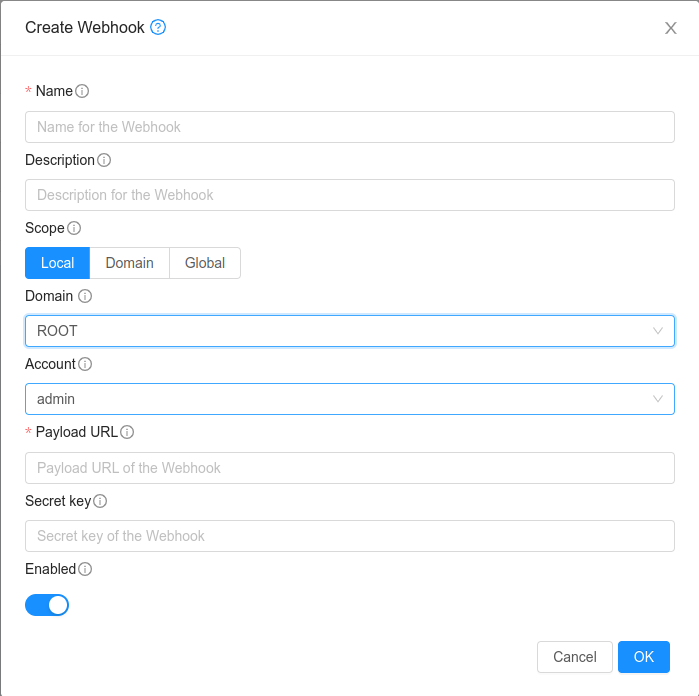Click the info icon next to Account
This screenshot has height=696, width=699.
(x=85, y=364)
